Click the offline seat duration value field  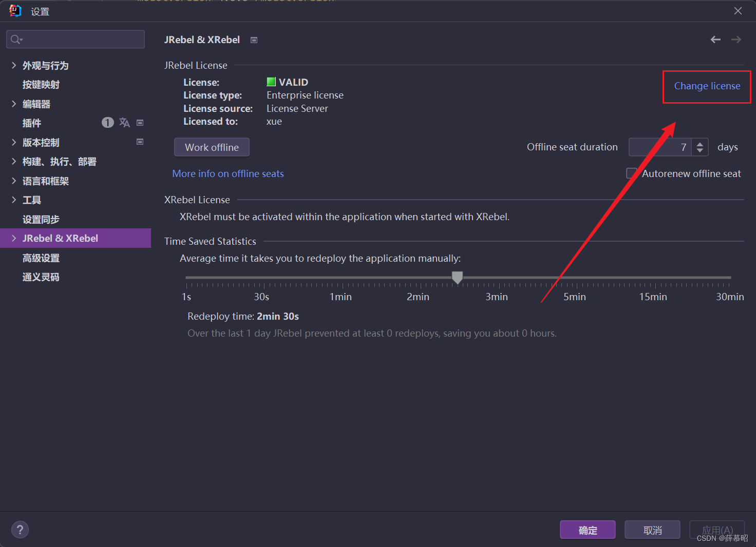coord(660,147)
